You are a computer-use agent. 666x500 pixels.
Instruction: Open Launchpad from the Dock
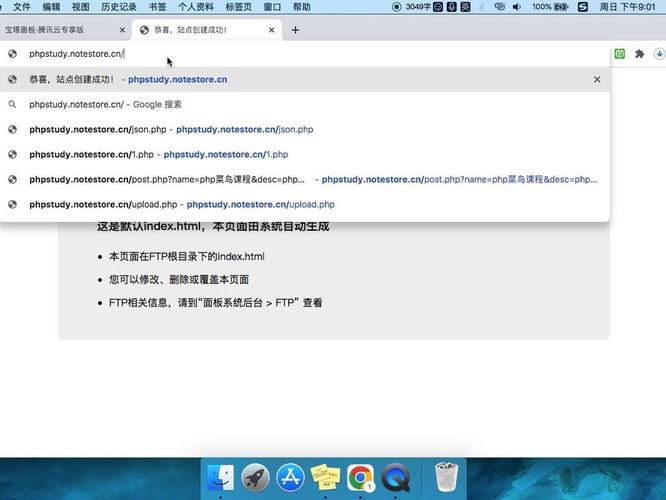coord(255,477)
